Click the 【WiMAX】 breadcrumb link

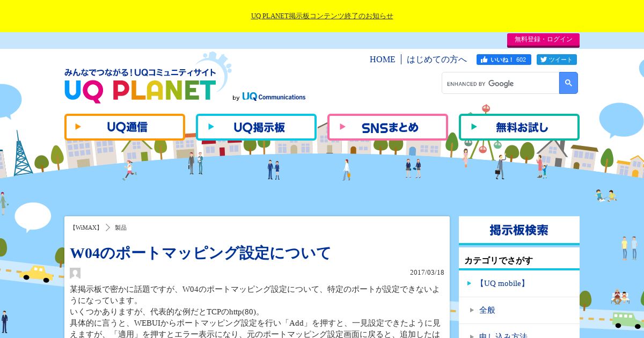(86, 227)
